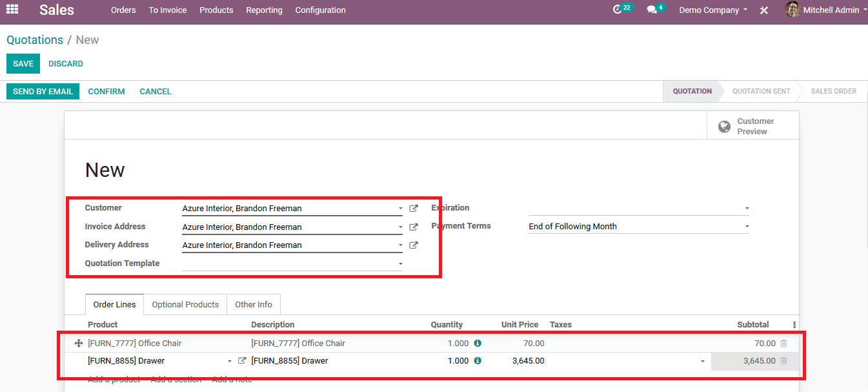Expand the Quotation Template dropdown

tap(401, 263)
